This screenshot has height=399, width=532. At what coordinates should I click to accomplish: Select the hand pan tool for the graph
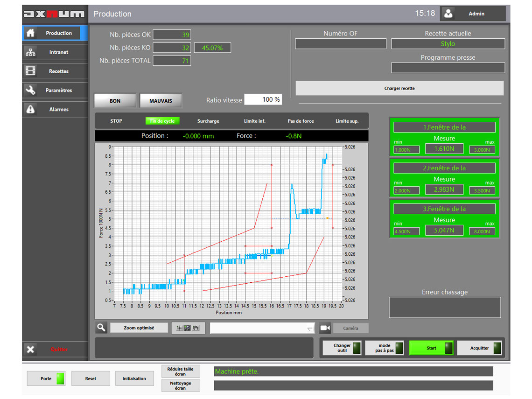196,328
